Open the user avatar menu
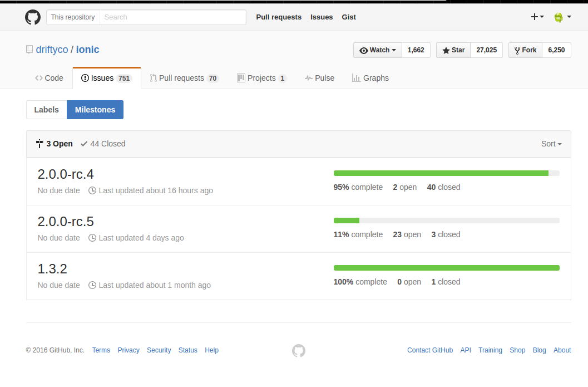This screenshot has width=588, height=387. 562,17
